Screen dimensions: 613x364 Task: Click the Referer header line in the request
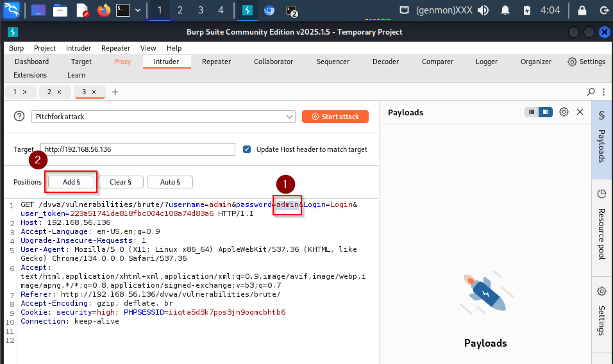coord(151,294)
